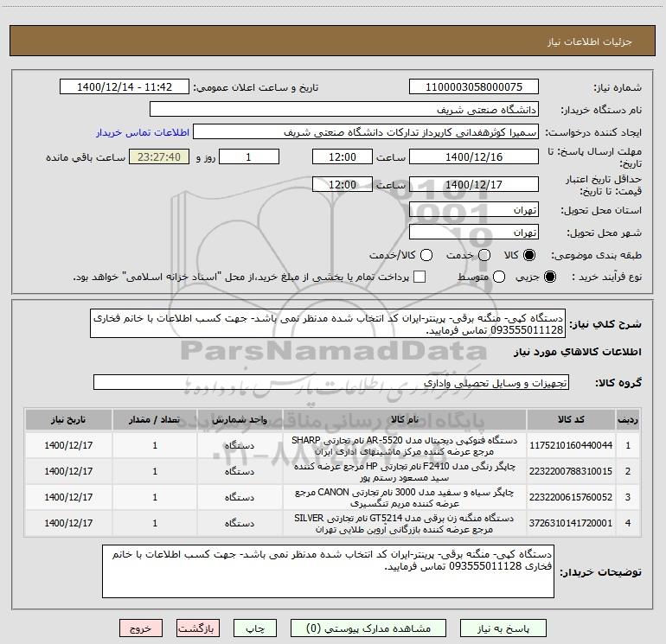Click the unit cell دستگاه in the CANON row
The width and height of the screenshot is (666, 644).
tap(240, 497)
